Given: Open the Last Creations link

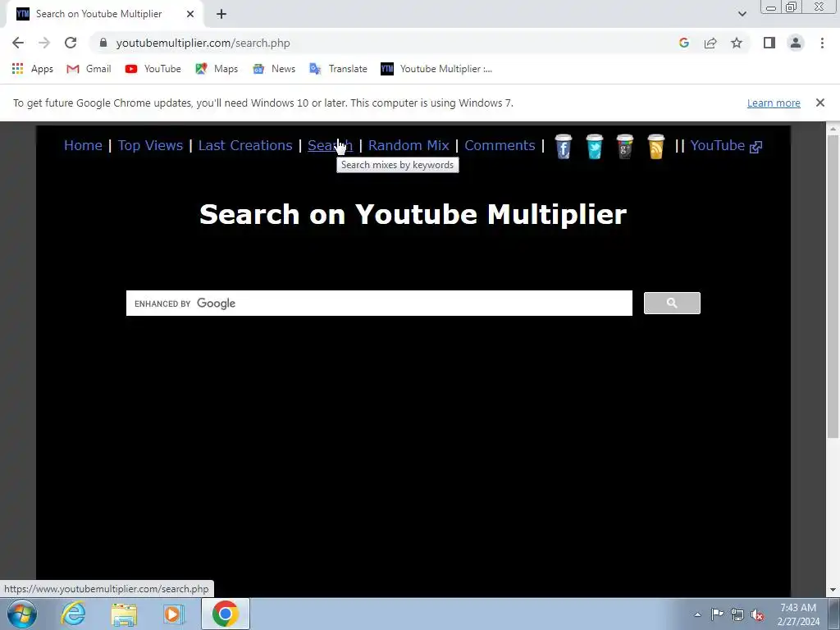Looking at the screenshot, I should (x=245, y=145).
